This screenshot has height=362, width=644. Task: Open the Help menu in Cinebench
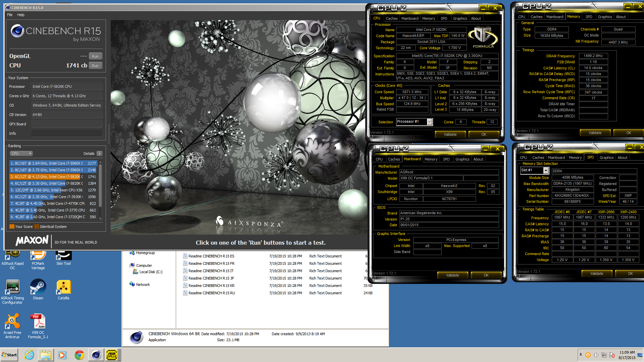pos(21,15)
